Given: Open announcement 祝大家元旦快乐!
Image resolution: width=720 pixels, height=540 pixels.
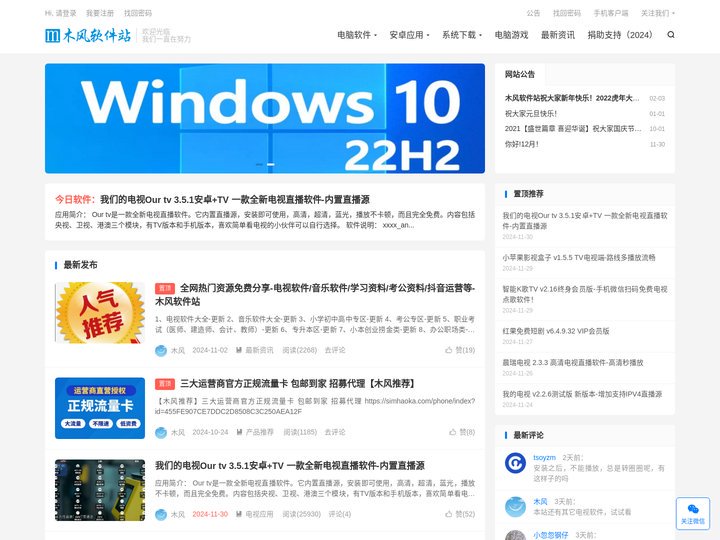Looking at the screenshot, I should coord(531,113).
